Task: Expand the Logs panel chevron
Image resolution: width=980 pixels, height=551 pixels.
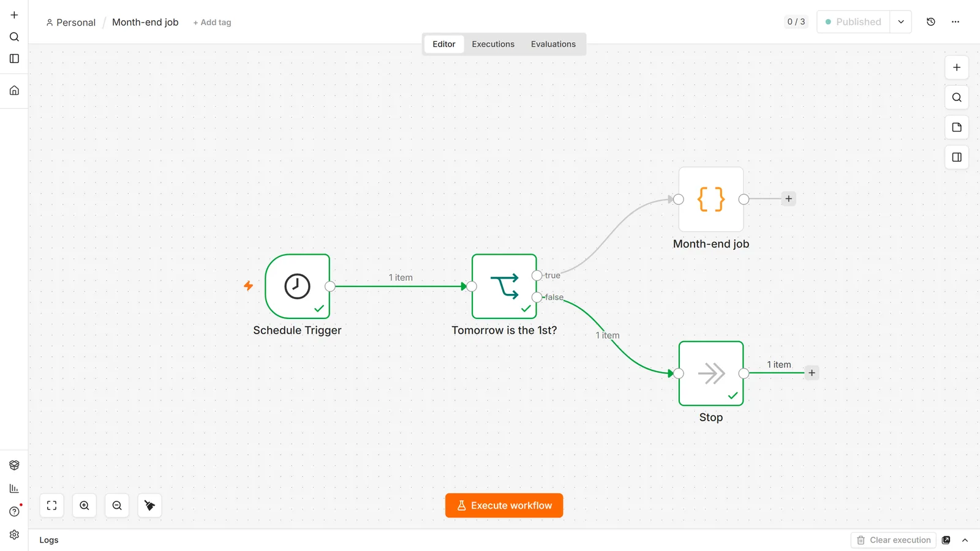Action: pyautogui.click(x=965, y=540)
